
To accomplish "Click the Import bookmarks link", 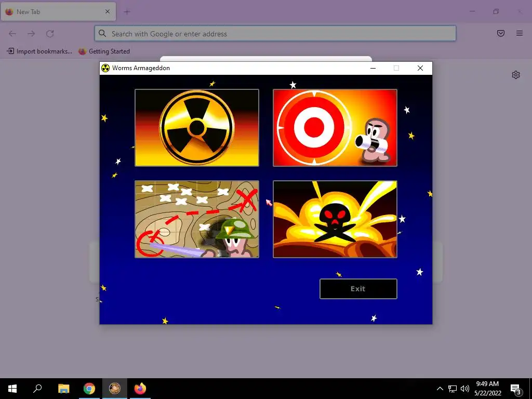I will (x=39, y=51).
